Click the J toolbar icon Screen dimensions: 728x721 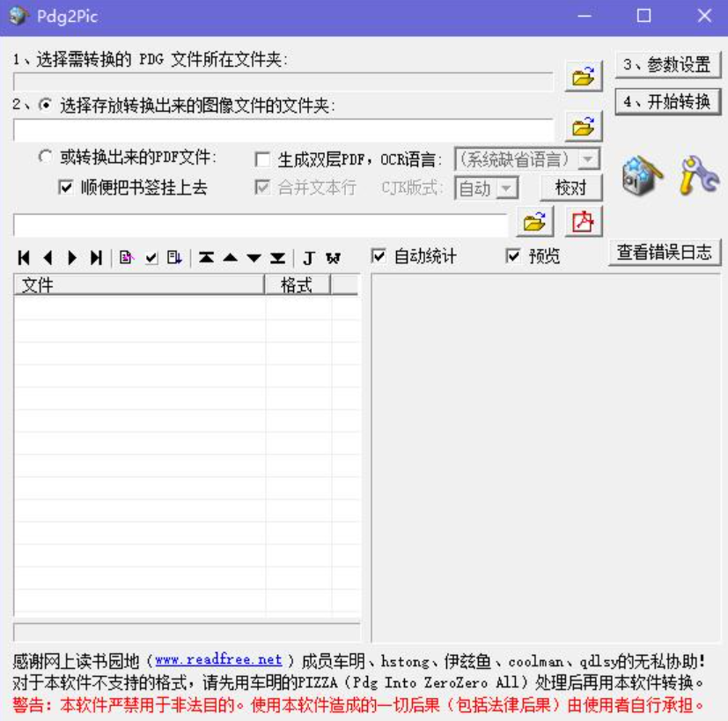pos(309,258)
